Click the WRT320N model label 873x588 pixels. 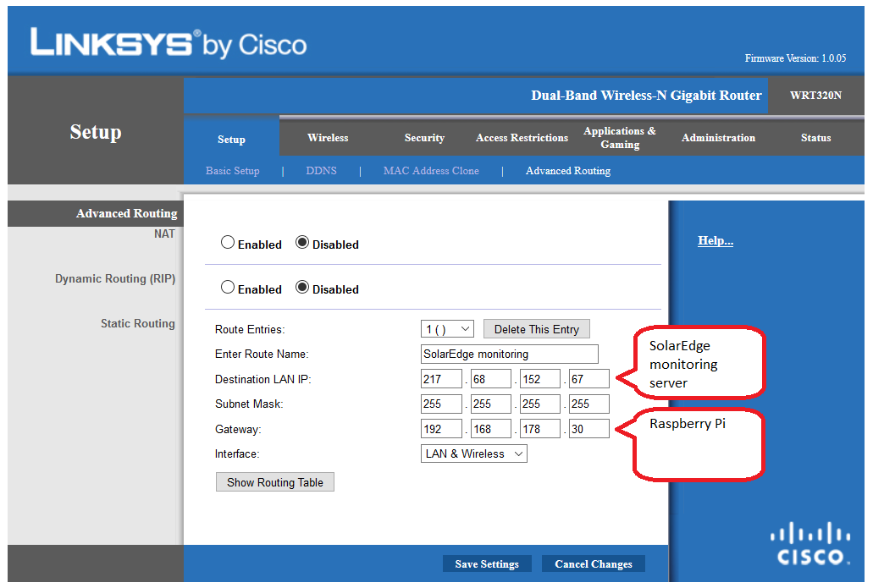(x=815, y=95)
